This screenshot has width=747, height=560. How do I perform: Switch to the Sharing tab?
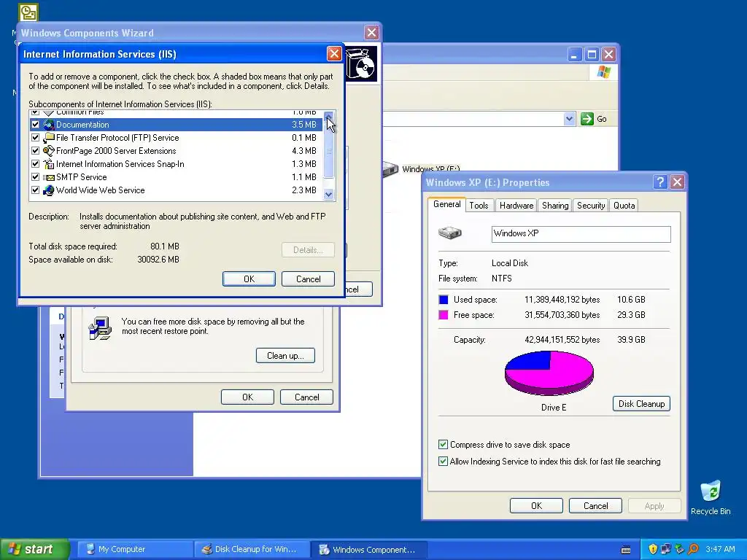click(555, 205)
